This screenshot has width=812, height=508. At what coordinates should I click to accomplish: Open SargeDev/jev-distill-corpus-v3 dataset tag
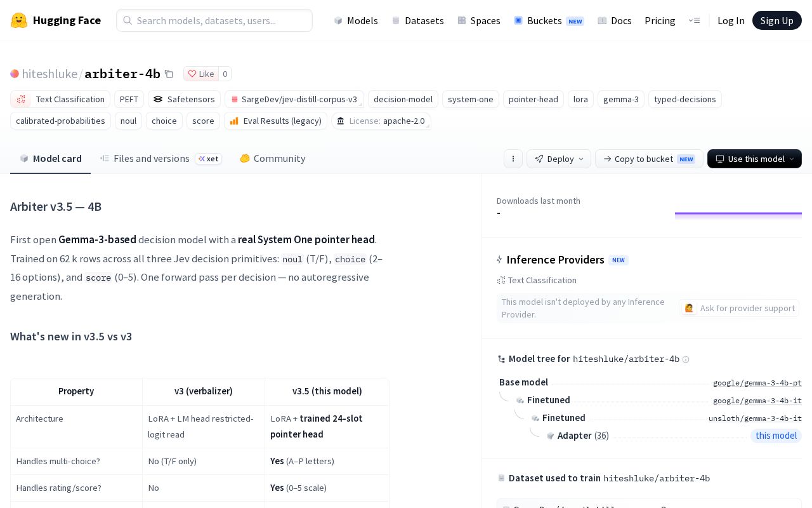point(294,99)
